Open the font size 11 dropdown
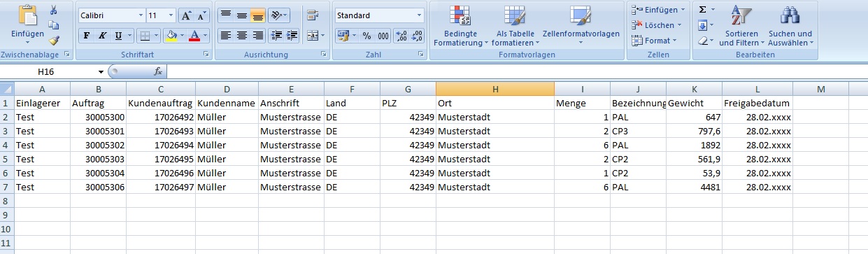The image size is (868, 254). [171, 15]
